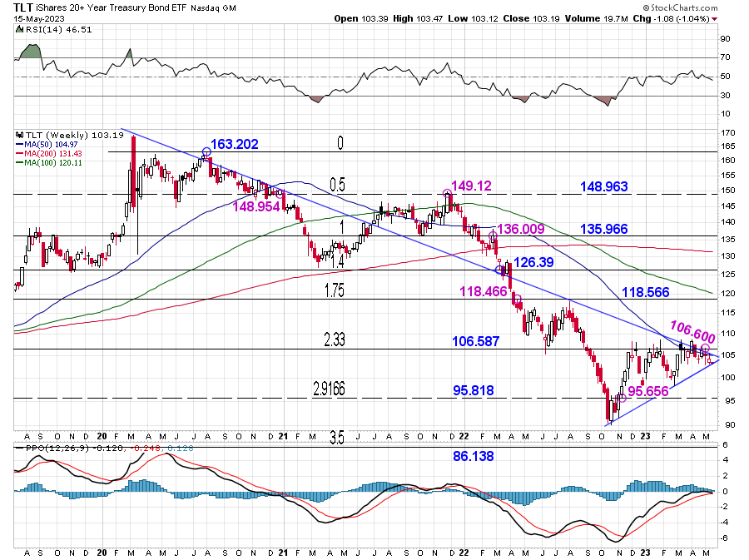Screen dimensions: 749x560
Task: Click the MA(100) 120.11 legend entry
Action: [x=52, y=163]
